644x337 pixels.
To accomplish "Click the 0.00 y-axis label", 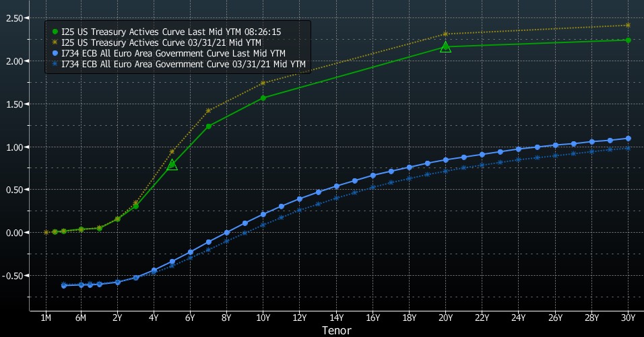I will (14, 233).
